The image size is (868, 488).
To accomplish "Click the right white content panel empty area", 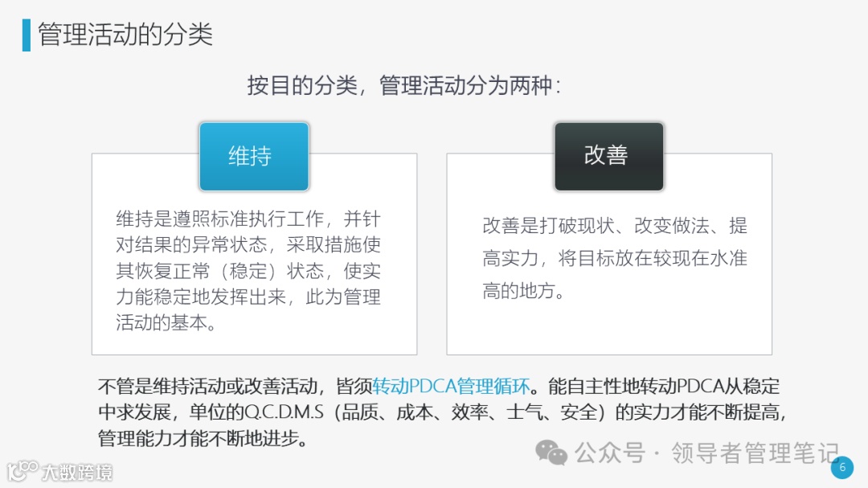I will click(x=609, y=328).
